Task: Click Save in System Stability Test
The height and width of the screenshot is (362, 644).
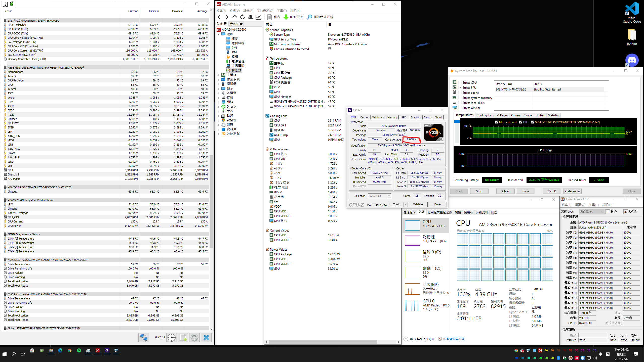Action: tap(526, 191)
